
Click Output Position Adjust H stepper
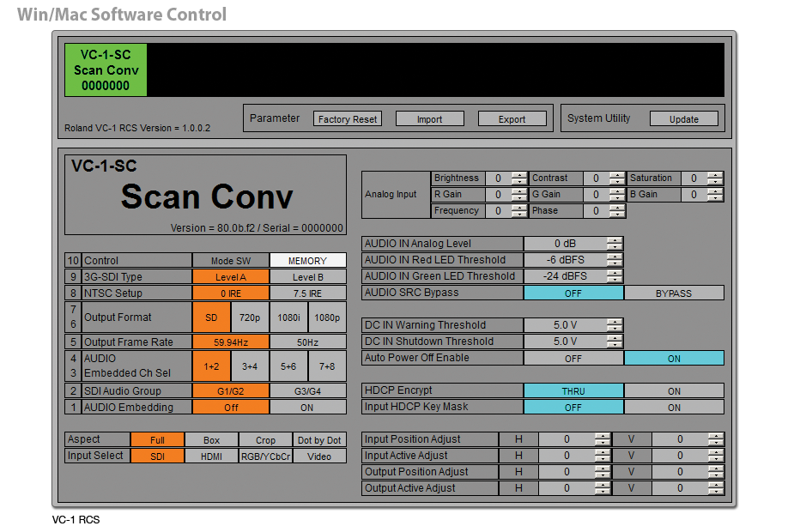pos(603,472)
